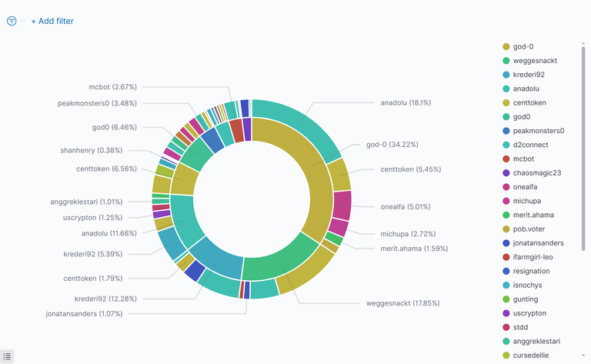This screenshot has width=591, height=364.
Task: Select onealfa in the legend
Action: pyautogui.click(x=525, y=187)
